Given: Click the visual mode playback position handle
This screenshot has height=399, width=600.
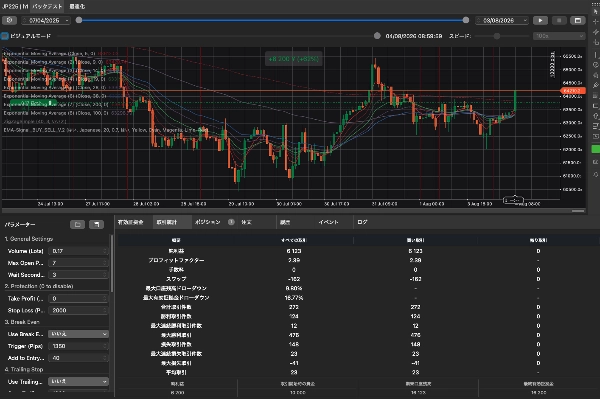Looking at the screenshot, I should (x=377, y=36).
